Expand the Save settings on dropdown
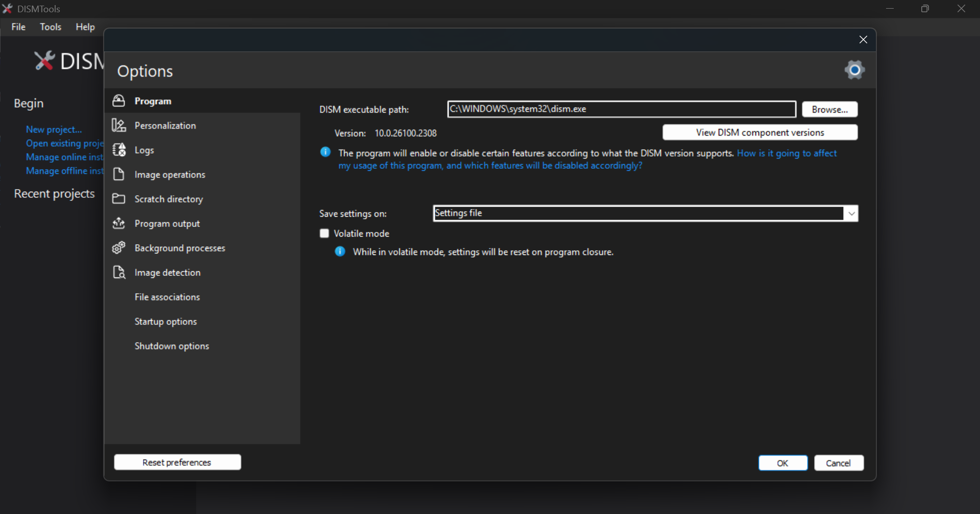The width and height of the screenshot is (980, 514). [851, 214]
